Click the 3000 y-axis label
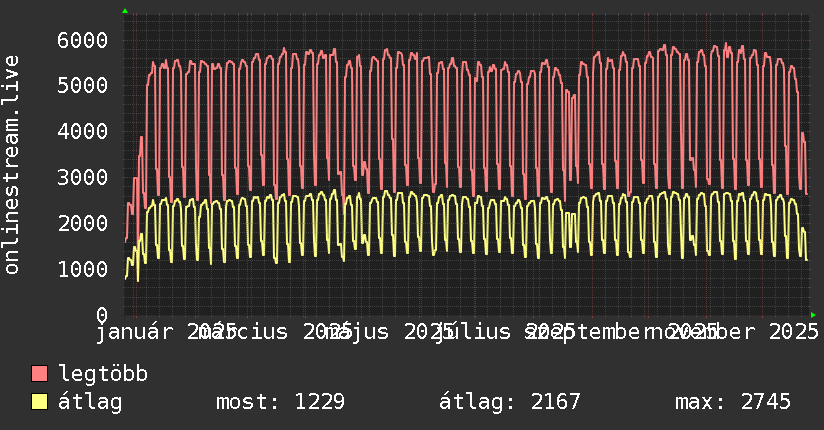The height and width of the screenshot is (430, 824). coord(83,178)
